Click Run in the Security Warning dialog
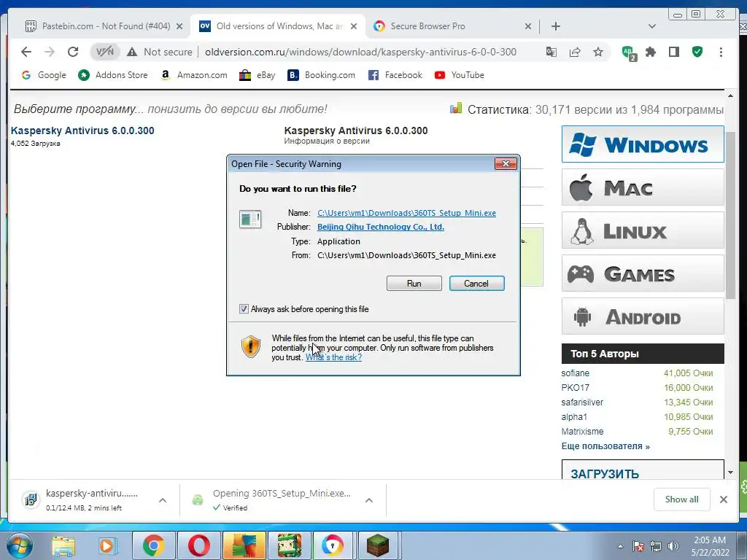 click(414, 284)
